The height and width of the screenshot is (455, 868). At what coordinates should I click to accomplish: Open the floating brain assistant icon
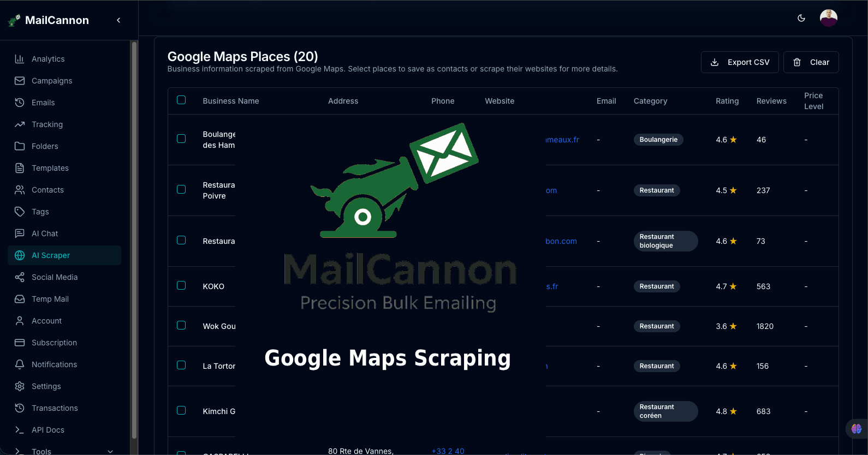pos(856,429)
